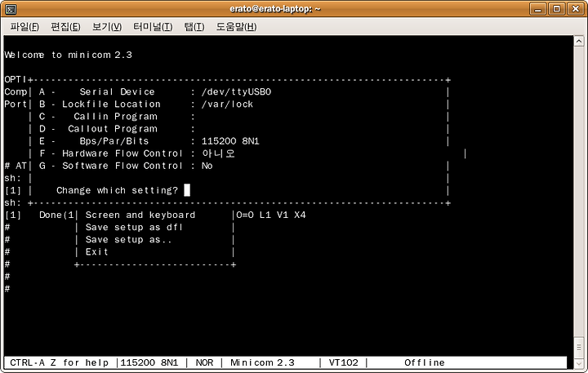Viewport: 588px width, 373px height.
Task: Click CTRL-A Z for help in status bar
Action: pyautogui.click(x=60, y=363)
